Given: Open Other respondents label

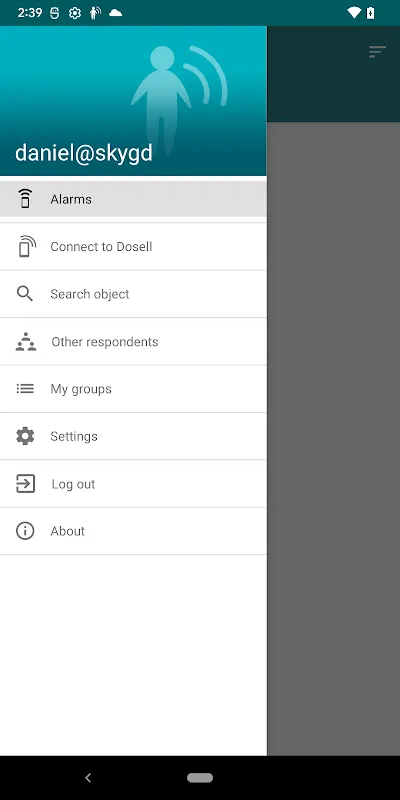Looking at the screenshot, I should pyautogui.click(x=105, y=342).
